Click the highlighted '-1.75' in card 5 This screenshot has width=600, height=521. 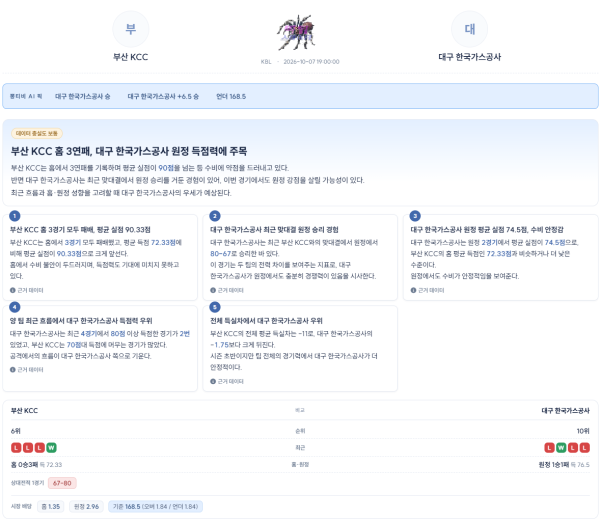coord(221,345)
